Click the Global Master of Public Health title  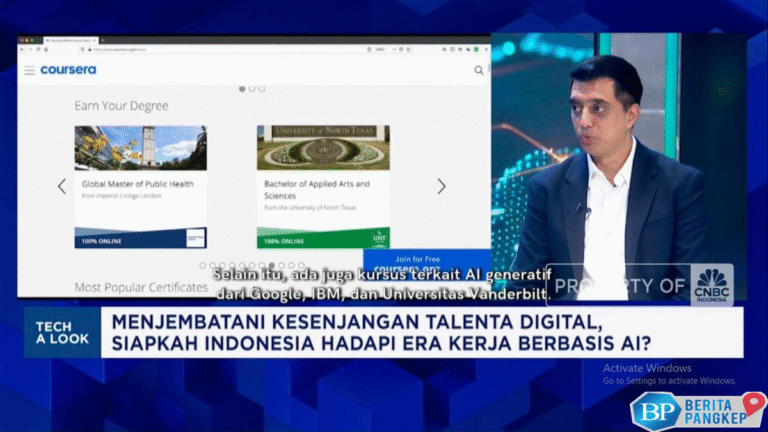click(138, 184)
